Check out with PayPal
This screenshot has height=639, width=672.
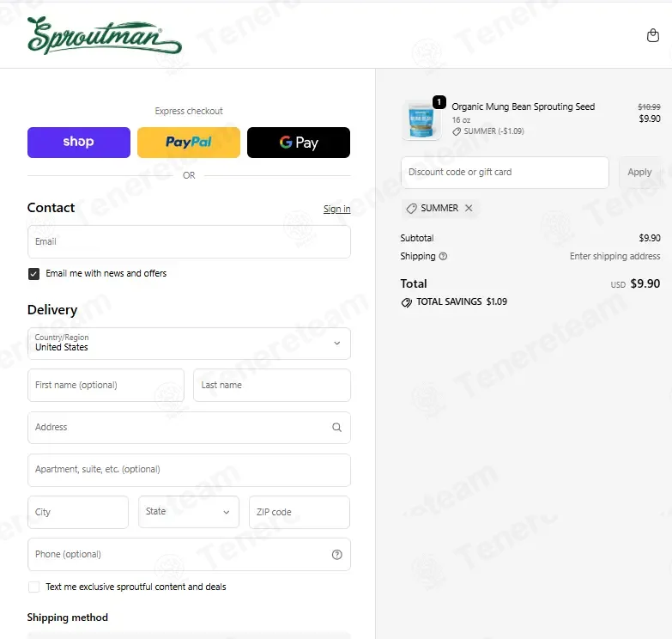[x=189, y=143]
